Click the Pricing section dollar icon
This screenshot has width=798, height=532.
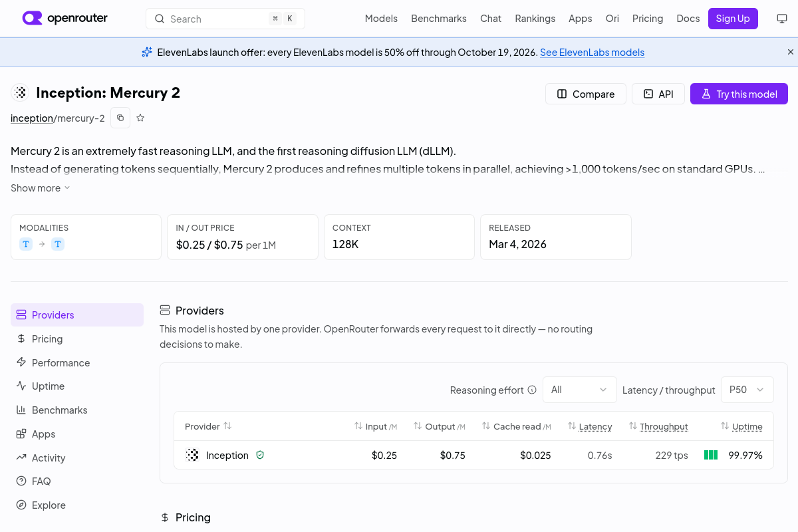tap(165, 517)
